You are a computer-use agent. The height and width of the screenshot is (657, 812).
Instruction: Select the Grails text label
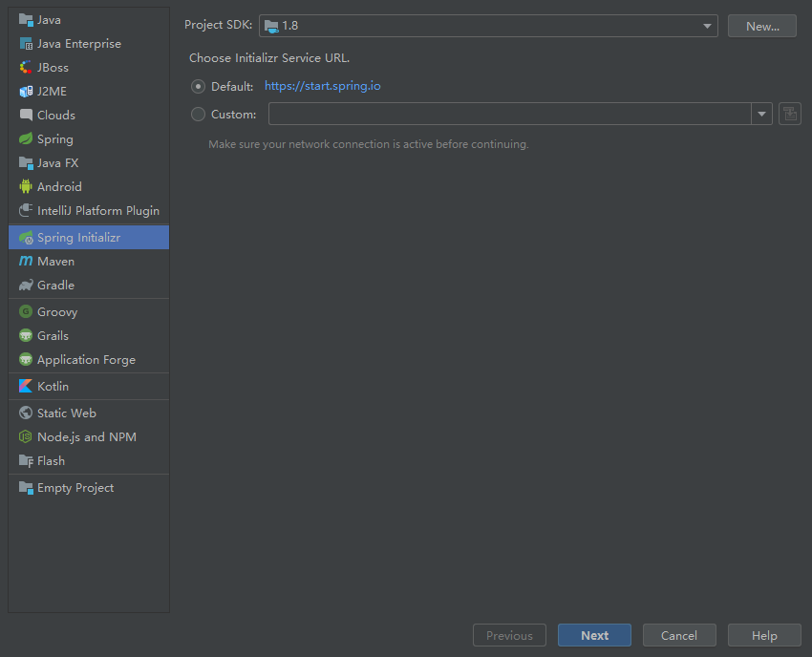click(x=53, y=336)
